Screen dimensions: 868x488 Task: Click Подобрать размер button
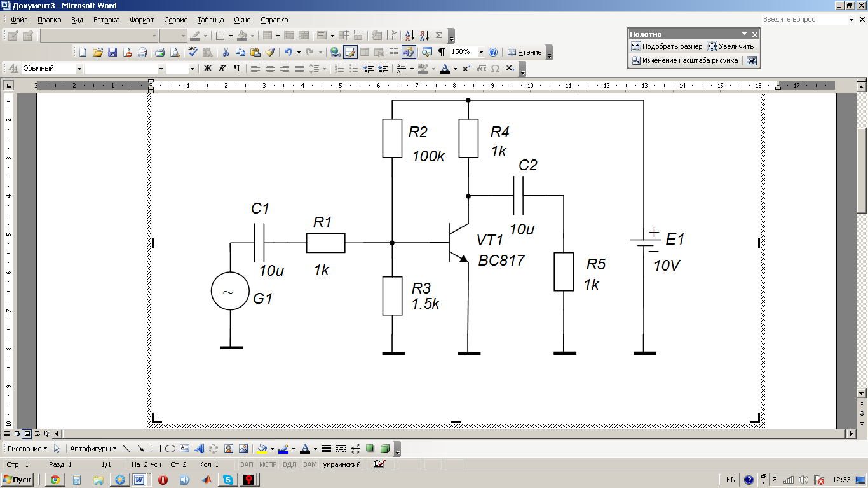click(667, 46)
